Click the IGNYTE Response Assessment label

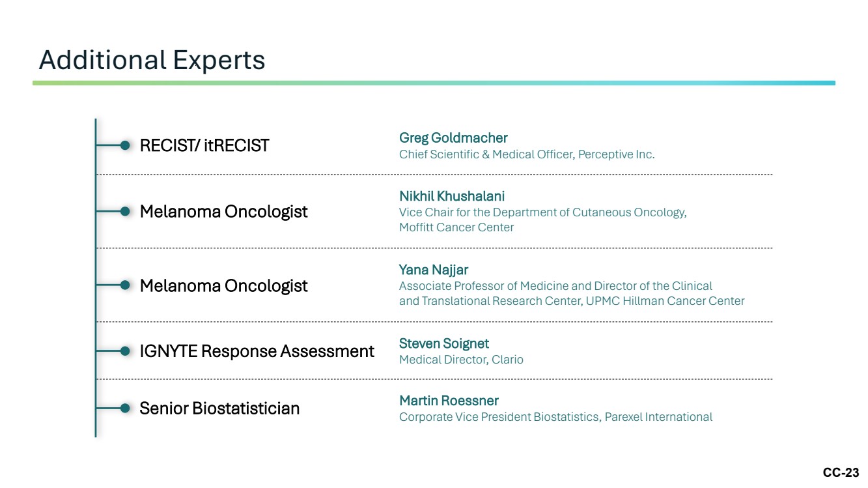tap(257, 351)
